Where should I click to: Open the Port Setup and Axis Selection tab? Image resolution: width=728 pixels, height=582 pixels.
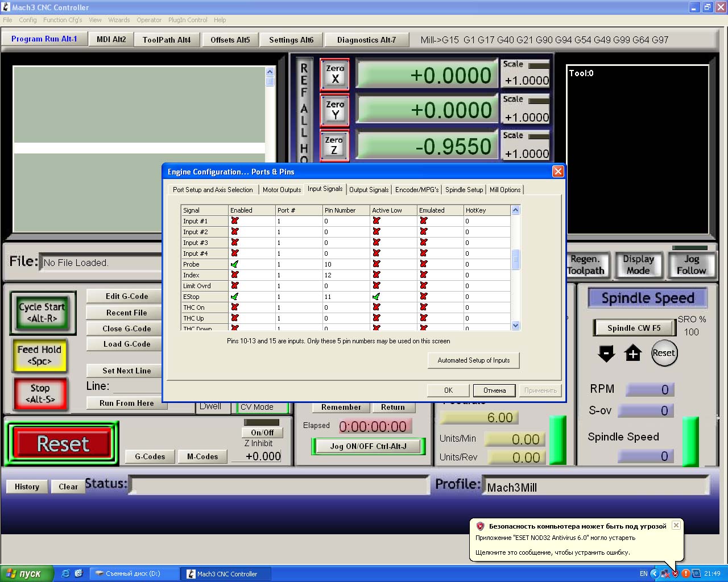click(213, 190)
